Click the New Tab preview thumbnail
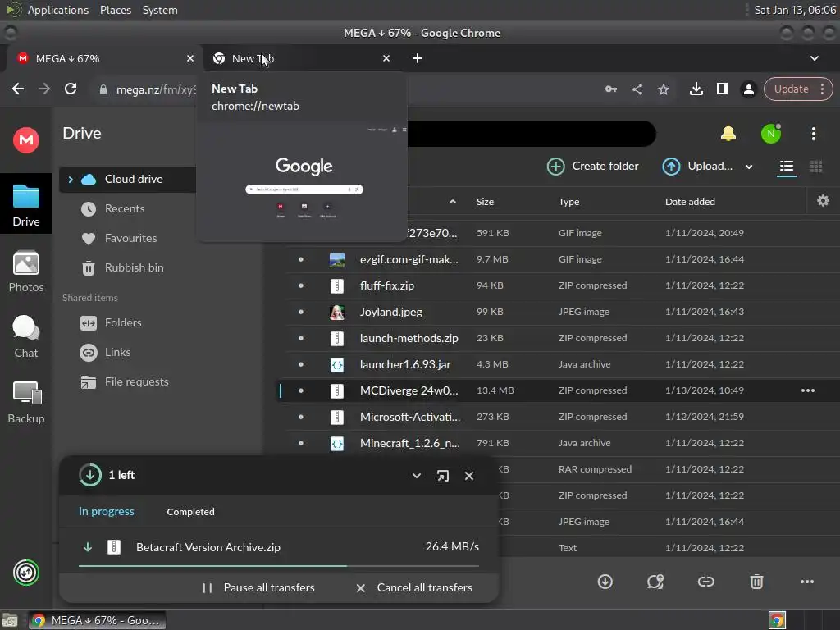 [304, 180]
